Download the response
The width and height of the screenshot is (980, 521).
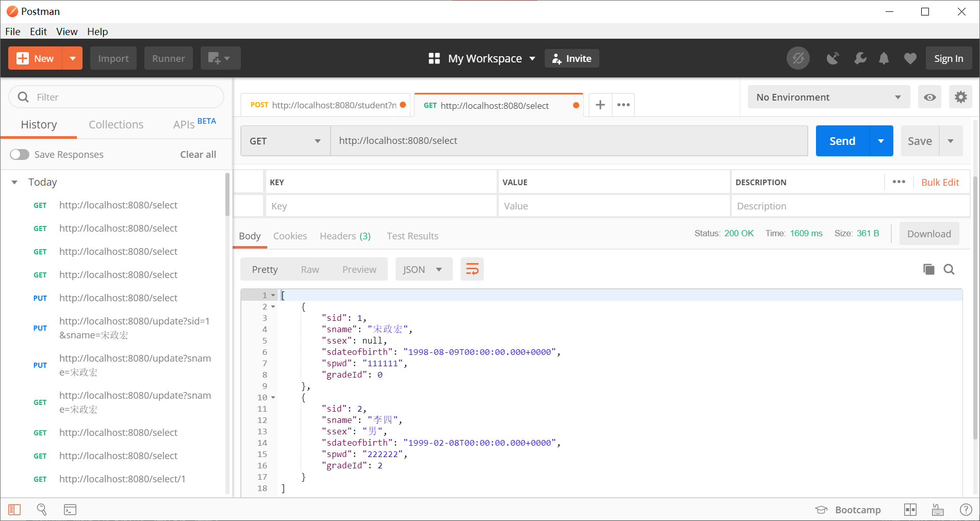coord(929,234)
